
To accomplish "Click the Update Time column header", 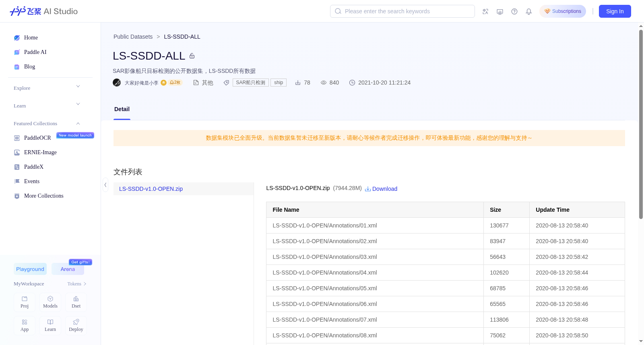I will (577, 210).
